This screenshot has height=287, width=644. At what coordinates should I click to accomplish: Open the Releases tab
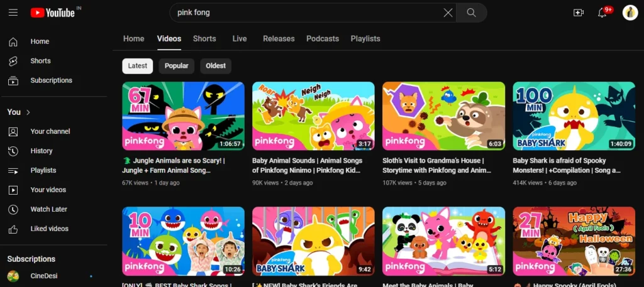pyautogui.click(x=279, y=39)
